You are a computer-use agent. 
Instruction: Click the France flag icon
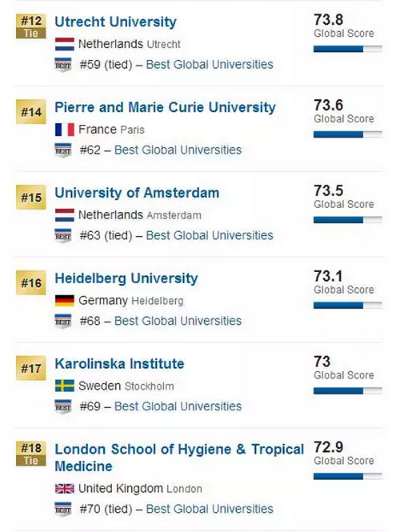65,130
